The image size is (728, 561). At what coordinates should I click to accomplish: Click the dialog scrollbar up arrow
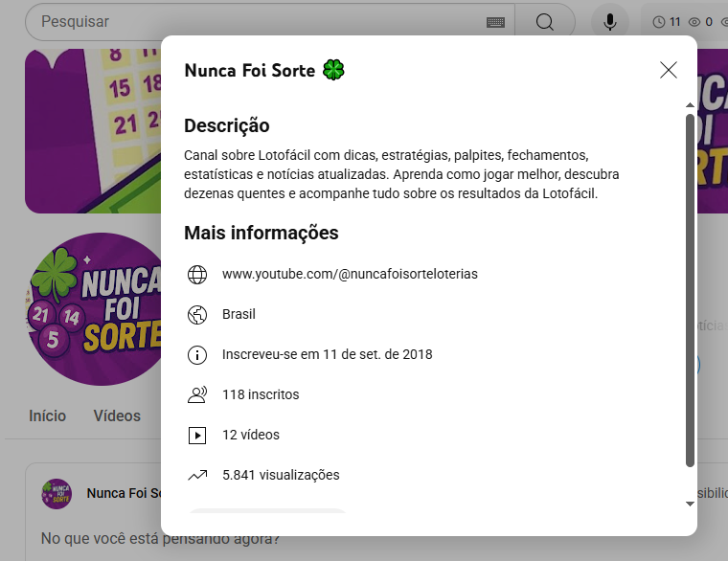[690, 105]
